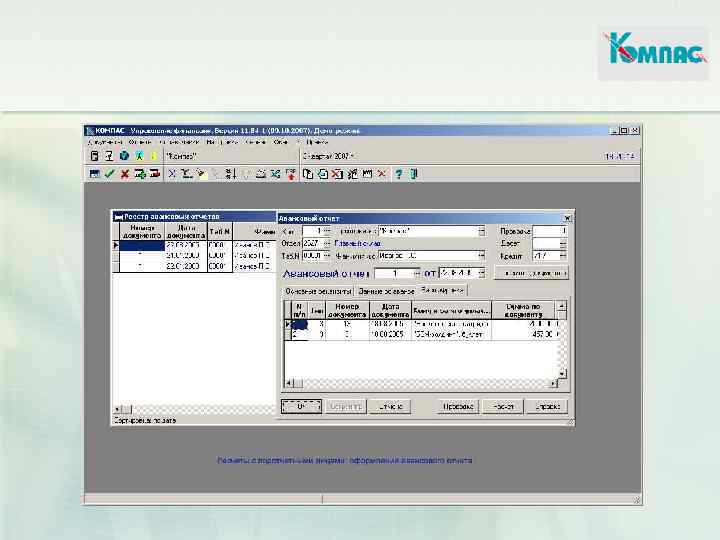
Task: Click the Справка button
Action: 547,406
